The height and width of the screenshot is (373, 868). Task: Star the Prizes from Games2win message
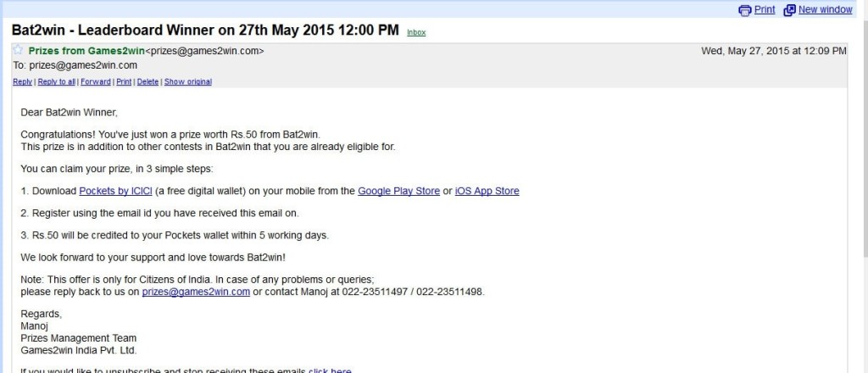18,50
